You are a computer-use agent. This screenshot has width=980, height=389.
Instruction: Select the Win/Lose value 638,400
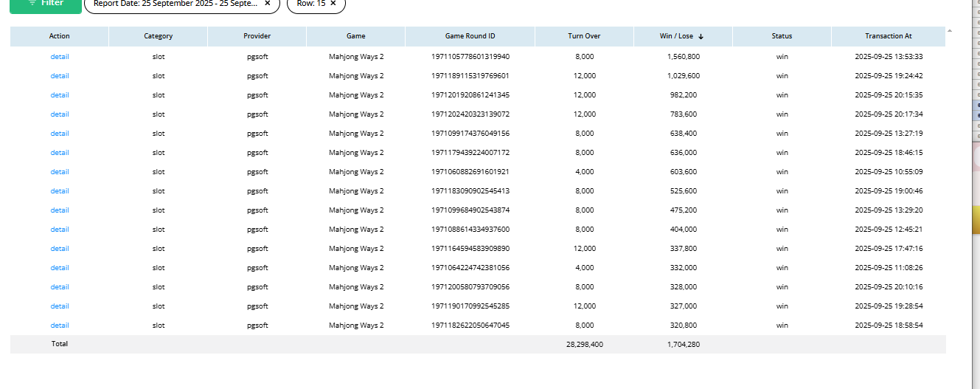tap(684, 133)
